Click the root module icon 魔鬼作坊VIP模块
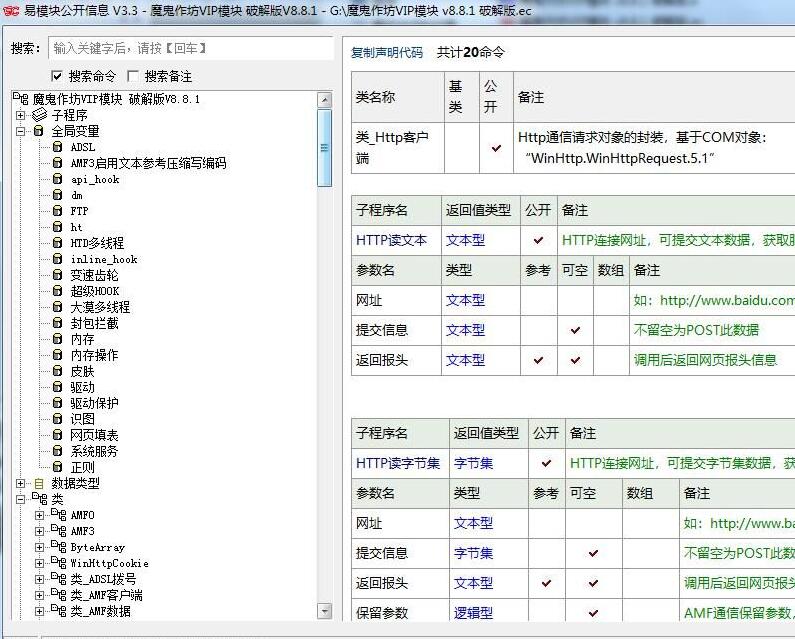 pos(20,98)
